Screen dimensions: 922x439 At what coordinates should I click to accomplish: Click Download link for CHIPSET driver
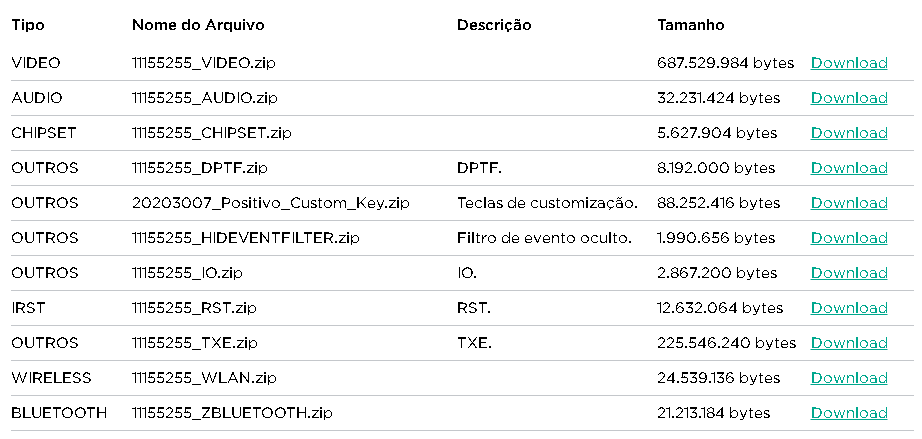[x=849, y=133]
